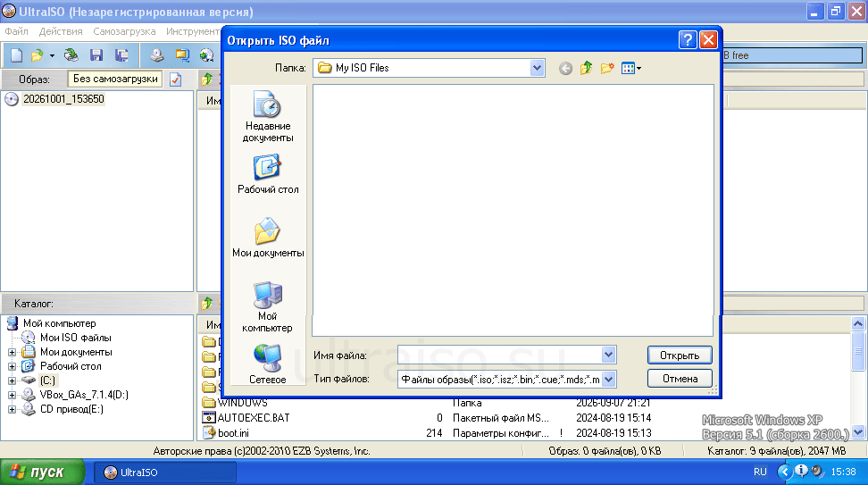Click the tray expand arrow icon
The height and width of the screenshot is (485, 868).
tap(784, 472)
